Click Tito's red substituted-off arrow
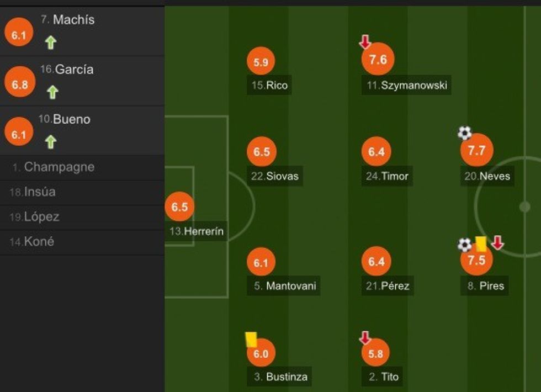 pyautogui.click(x=364, y=338)
